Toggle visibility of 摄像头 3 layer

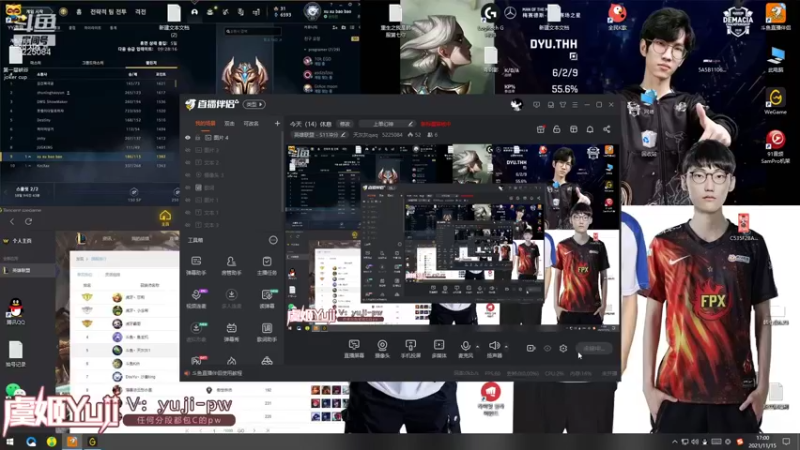point(188,175)
